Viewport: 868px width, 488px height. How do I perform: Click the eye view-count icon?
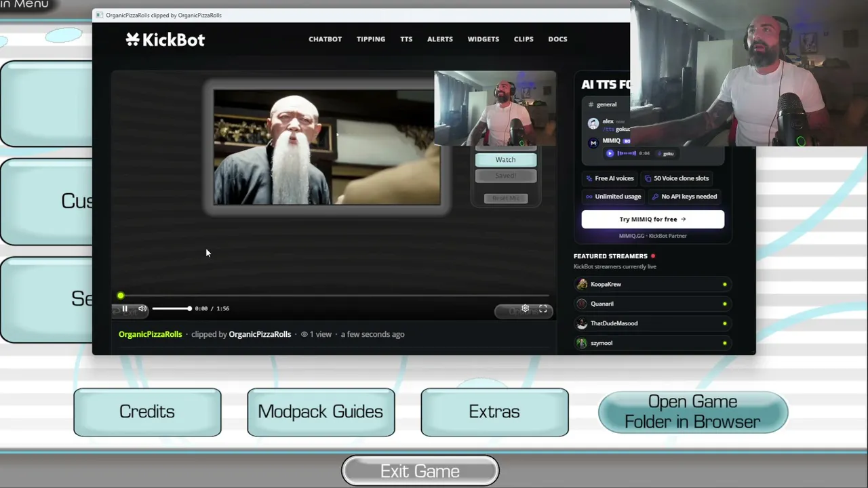[x=304, y=334]
